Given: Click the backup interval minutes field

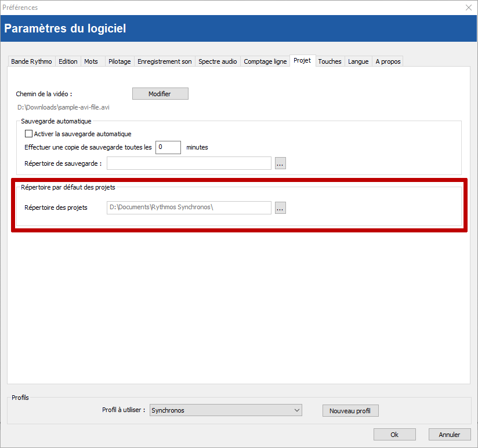Looking at the screenshot, I should tap(168, 147).
